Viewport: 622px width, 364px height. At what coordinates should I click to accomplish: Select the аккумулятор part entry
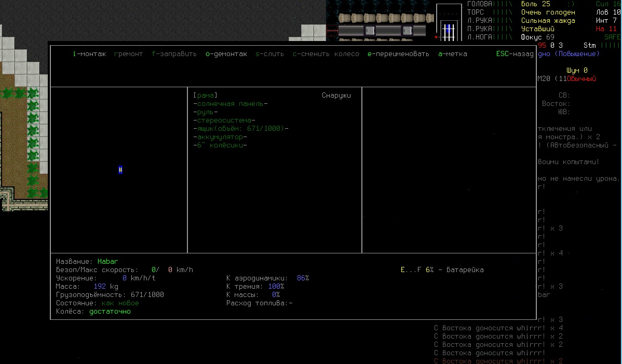(x=220, y=137)
